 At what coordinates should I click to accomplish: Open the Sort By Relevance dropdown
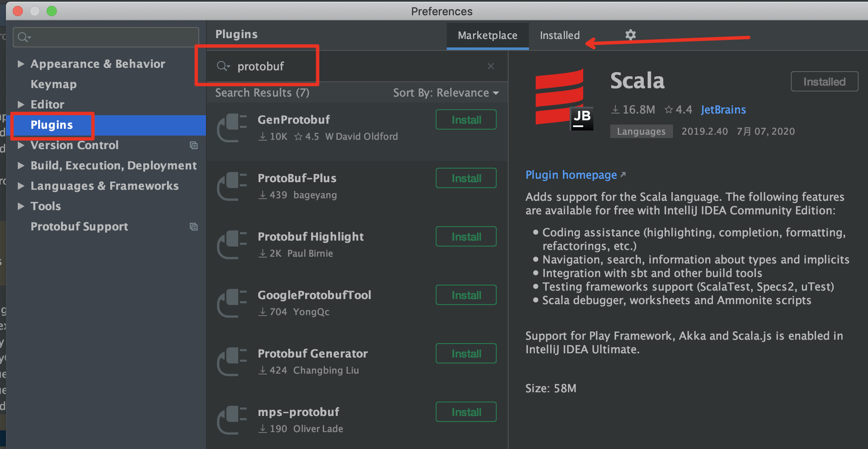[446, 93]
